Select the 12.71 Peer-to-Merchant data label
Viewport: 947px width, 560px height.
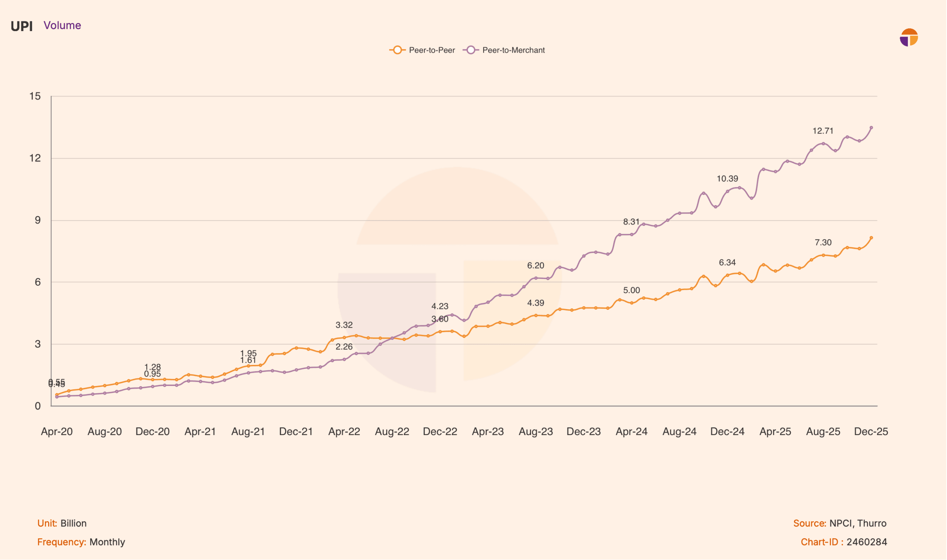pyautogui.click(x=823, y=131)
